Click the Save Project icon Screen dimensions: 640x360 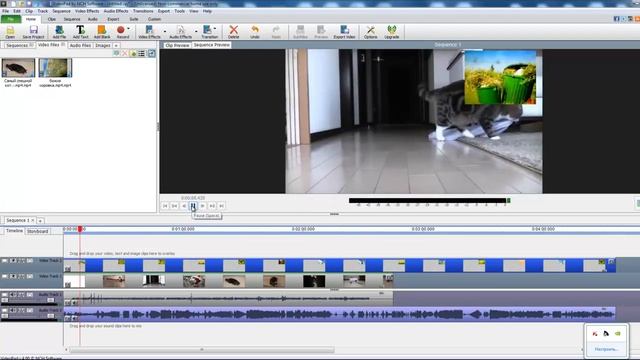pos(33,32)
